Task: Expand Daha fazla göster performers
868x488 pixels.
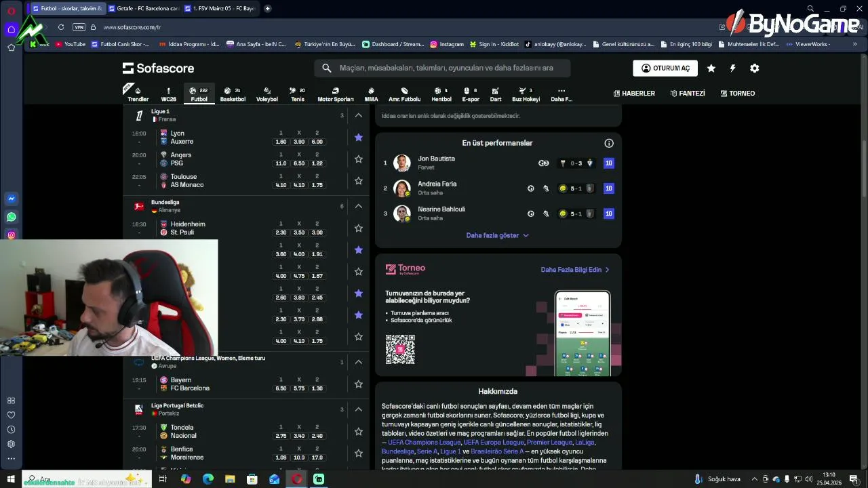Action: coord(497,235)
